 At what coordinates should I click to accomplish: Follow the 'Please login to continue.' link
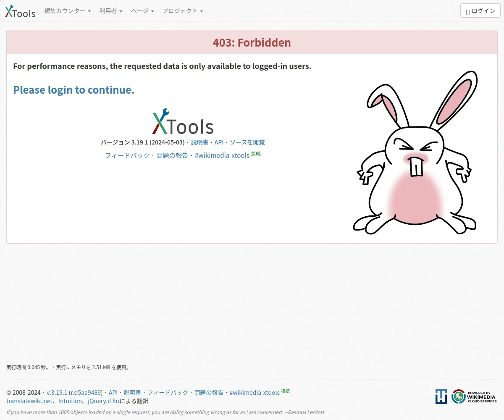(74, 90)
